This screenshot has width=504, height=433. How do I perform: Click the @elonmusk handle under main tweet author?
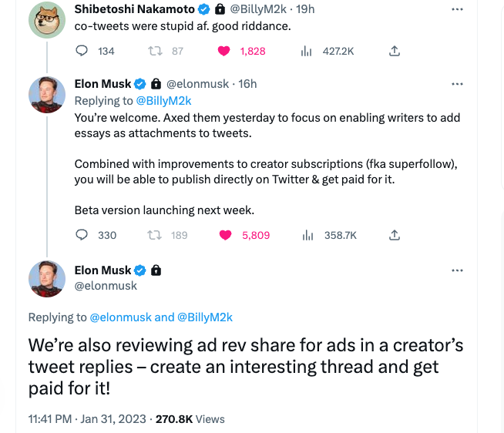click(106, 286)
